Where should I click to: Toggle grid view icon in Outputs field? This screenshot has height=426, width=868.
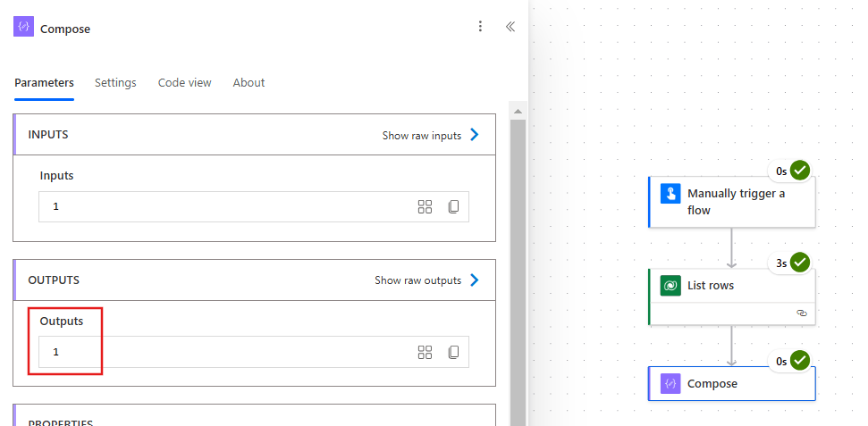click(x=425, y=353)
